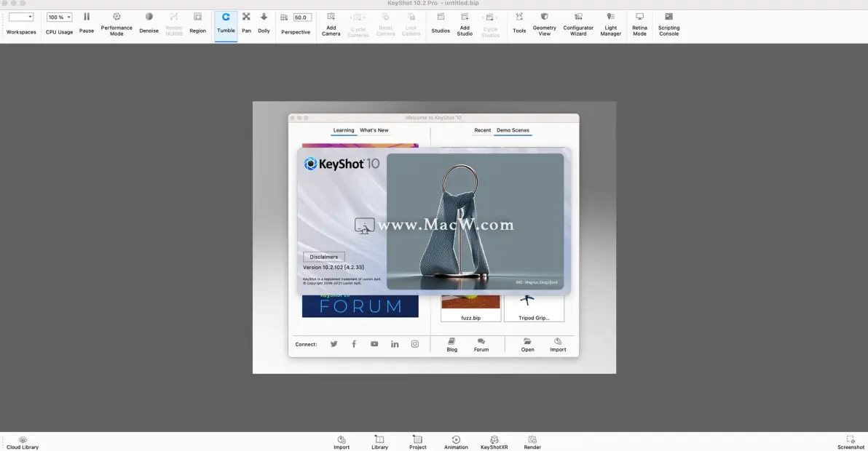Open the Animation timeline panel
Image resolution: width=868 pixels, height=451 pixels.
456,443
